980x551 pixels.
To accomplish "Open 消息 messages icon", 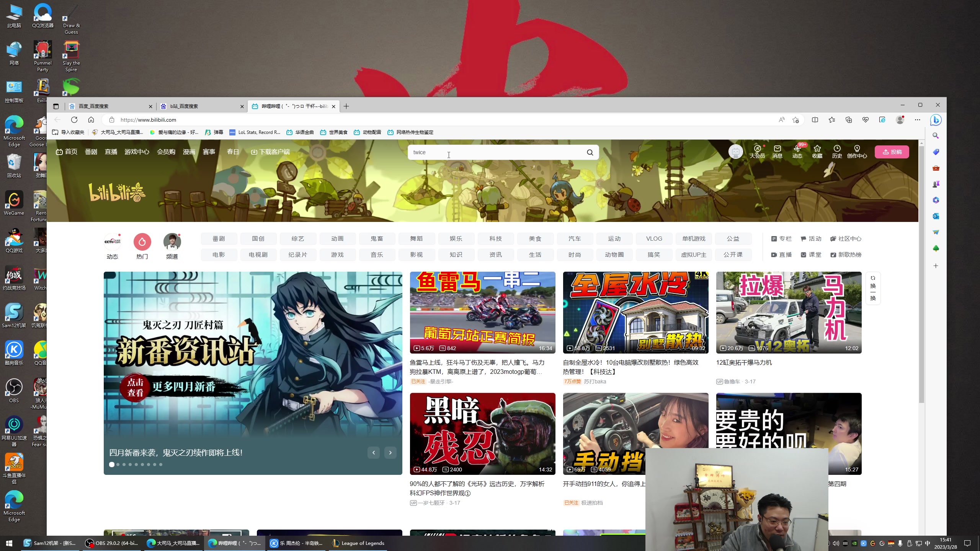I will pyautogui.click(x=777, y=152).
